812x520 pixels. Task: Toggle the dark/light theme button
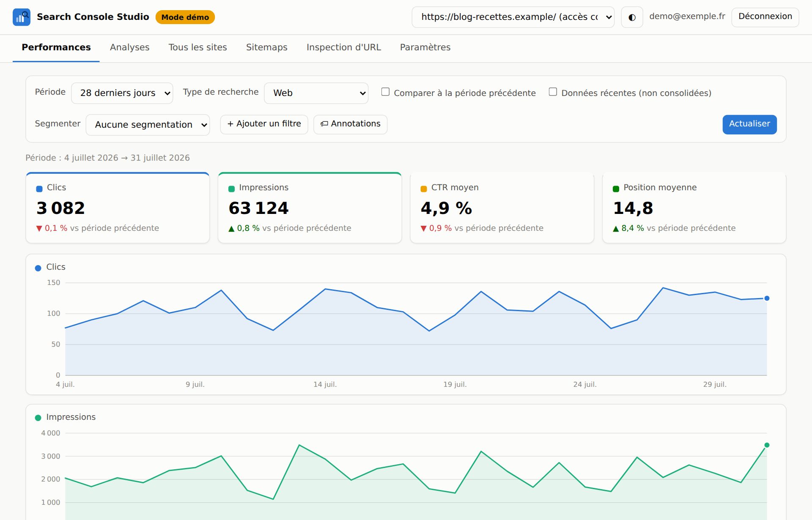632,17
